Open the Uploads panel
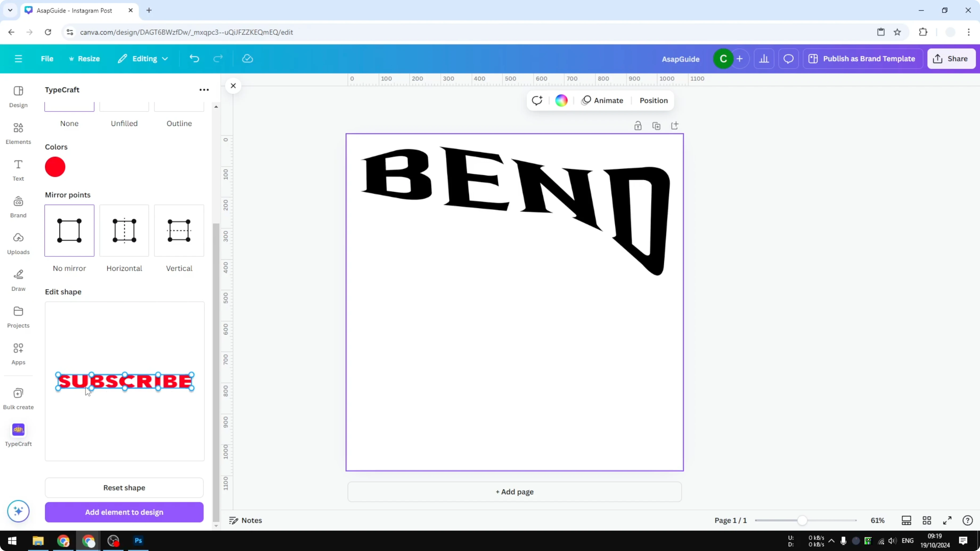This screenshot has height=551, width=980. pyautogui.click(x=18, y=243)
